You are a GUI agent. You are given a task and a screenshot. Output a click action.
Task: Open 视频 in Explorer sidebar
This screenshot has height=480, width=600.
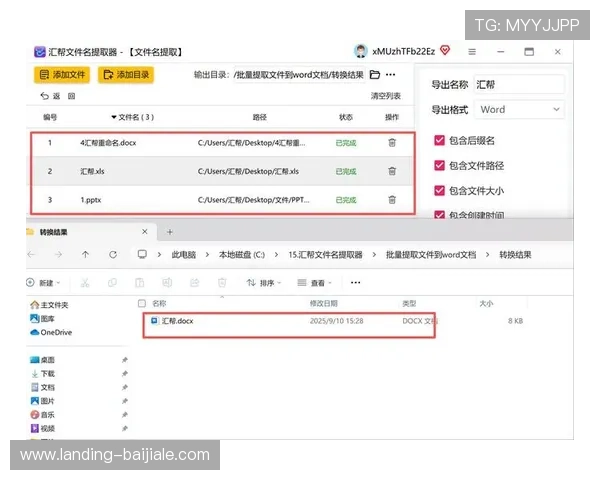point(42,428)
